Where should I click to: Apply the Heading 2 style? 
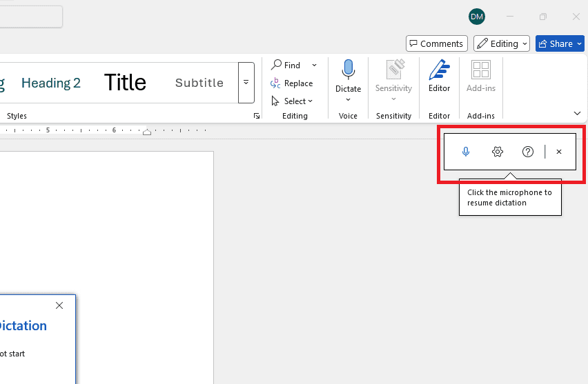[50, 83]
